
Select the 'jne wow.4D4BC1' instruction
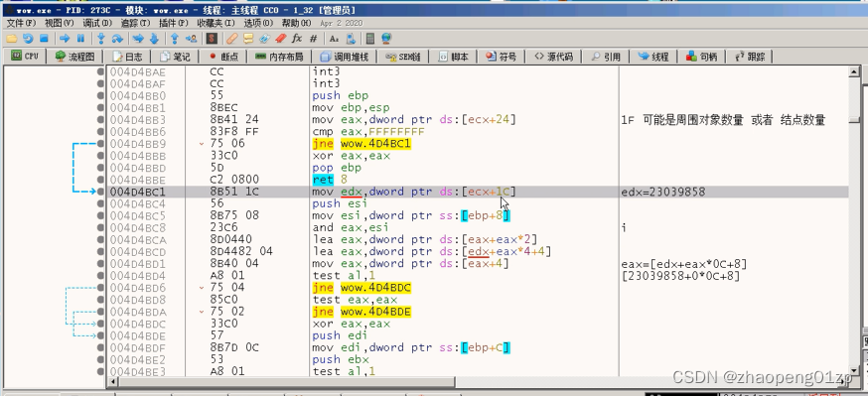[362, 143]
